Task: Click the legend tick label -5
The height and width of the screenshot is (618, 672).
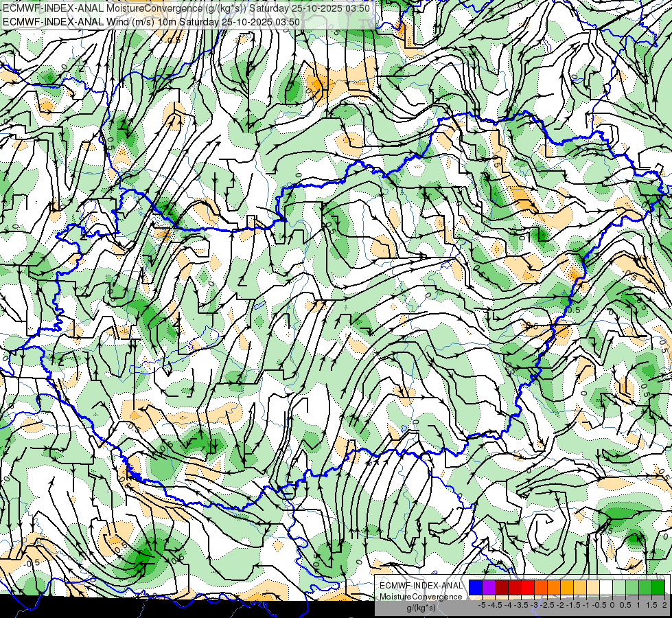Action: (482, 605)
